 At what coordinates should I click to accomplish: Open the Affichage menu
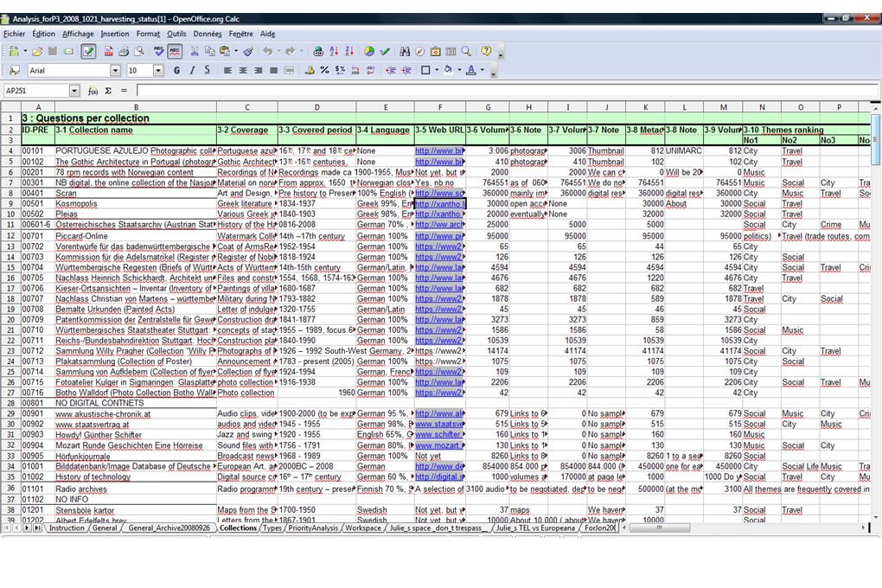(x=78, y=34)
